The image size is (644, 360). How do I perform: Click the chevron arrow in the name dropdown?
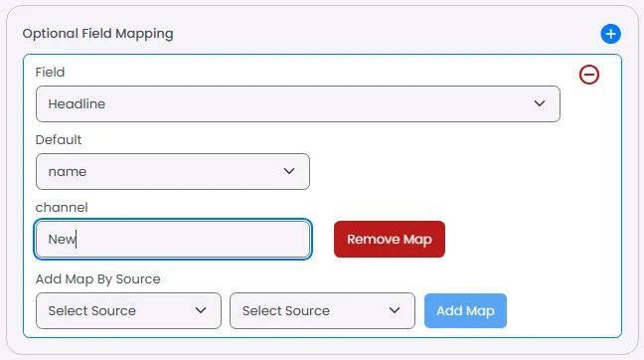click(289, 171)
